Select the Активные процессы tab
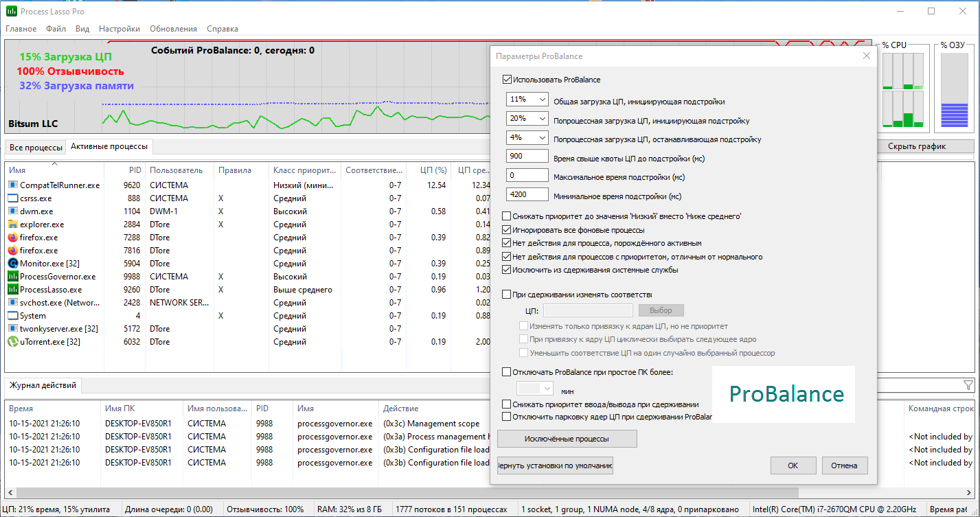This screenshot has height=517, width=980. coord(109,147)
